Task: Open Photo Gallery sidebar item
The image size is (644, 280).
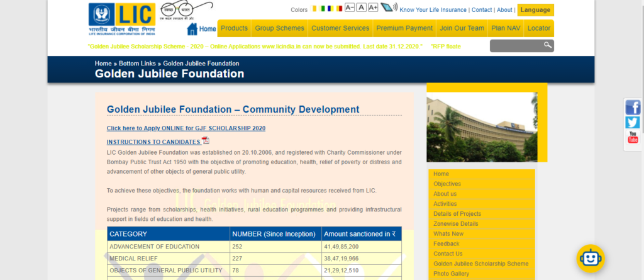Action: click(482, 274)
